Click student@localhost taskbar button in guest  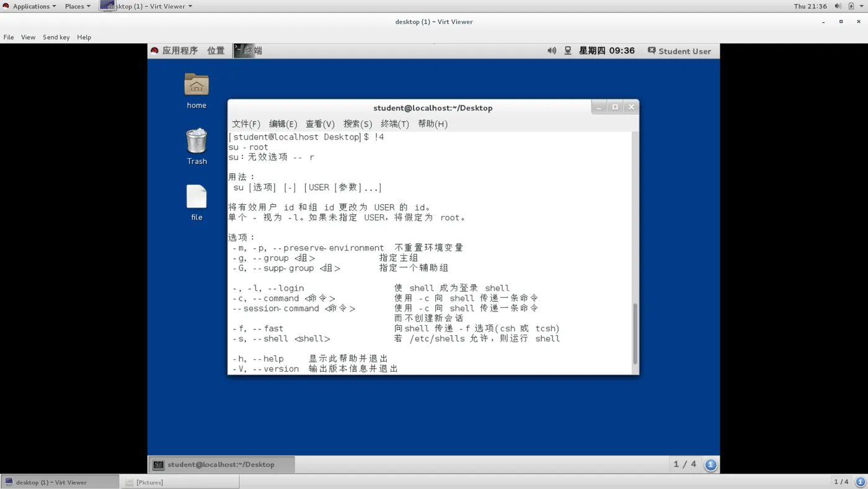(x=221, y=464)
